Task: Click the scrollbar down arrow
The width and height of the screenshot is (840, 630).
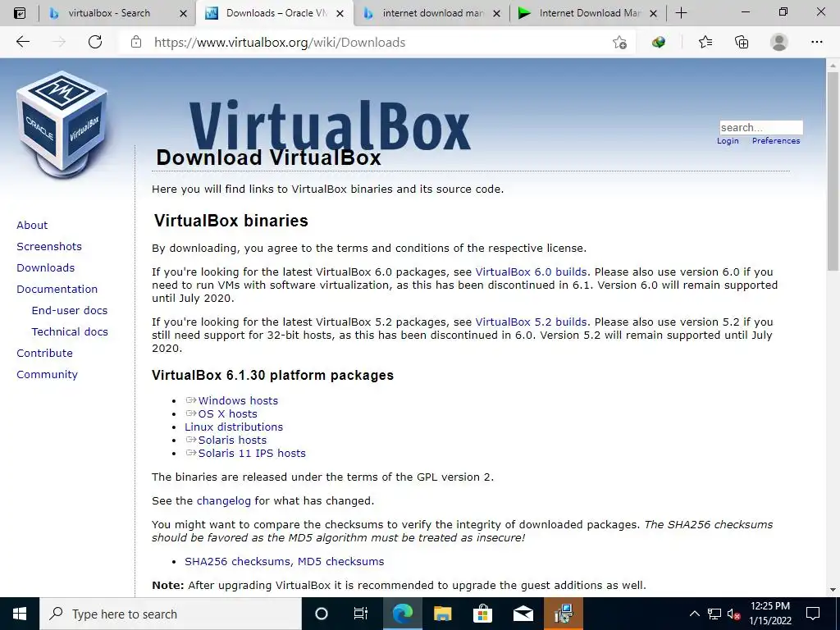Action: click(x=833, y=590)
